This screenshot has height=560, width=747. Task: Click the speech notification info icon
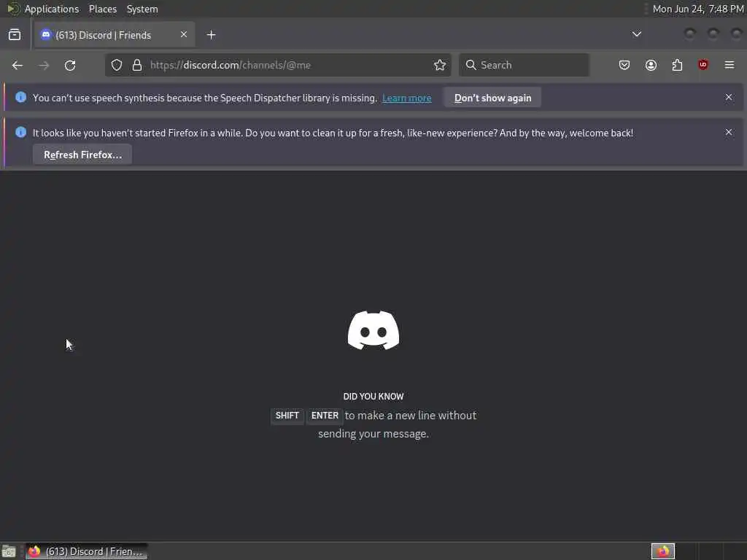21,97
